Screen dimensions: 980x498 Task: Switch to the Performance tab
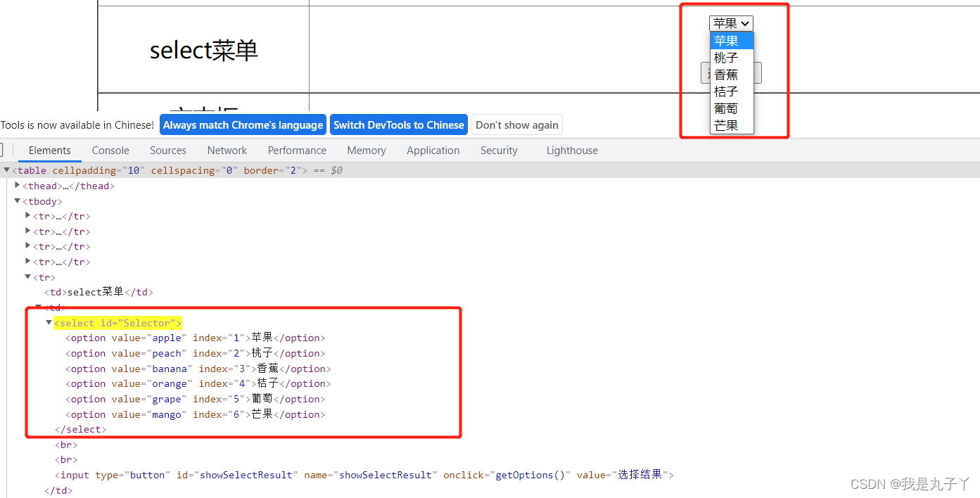pyautogui.click(x=297, y=150)
